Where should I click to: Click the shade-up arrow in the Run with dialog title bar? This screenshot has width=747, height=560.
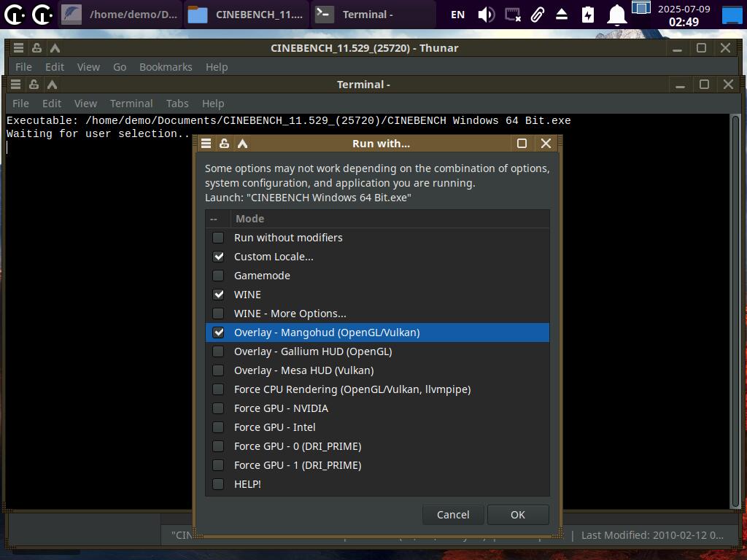tap(242, 144)
